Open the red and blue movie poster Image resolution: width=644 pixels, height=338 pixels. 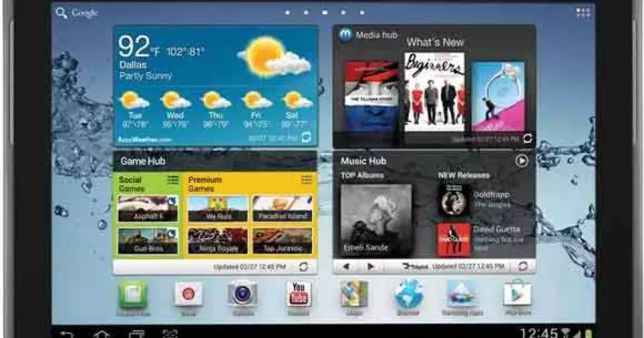pyautogui.click(x=371, y=96)
